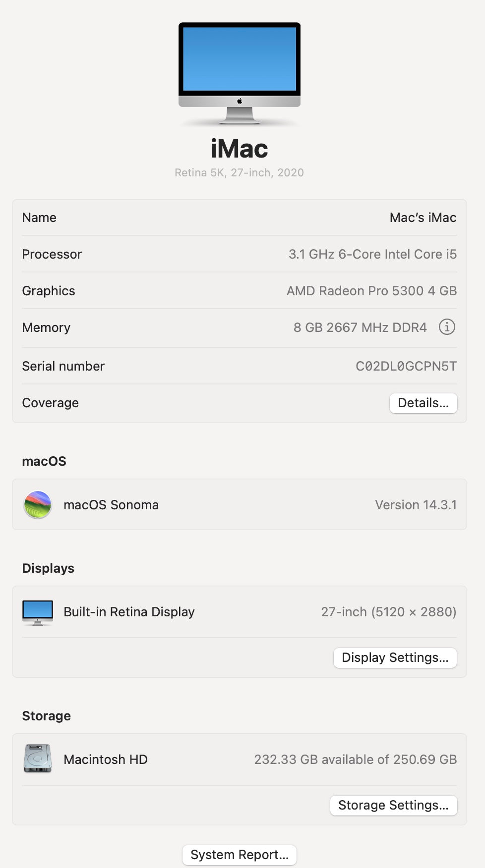Image resolution: width=485 pixels, height=868 pixels.
Task: Click the large iMac image at top
Action: click(x=240, y=73)
